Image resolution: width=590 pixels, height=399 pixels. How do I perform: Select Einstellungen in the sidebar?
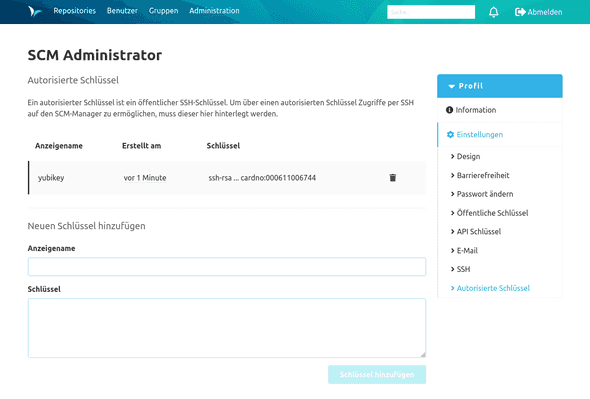[x=500, y=134]
